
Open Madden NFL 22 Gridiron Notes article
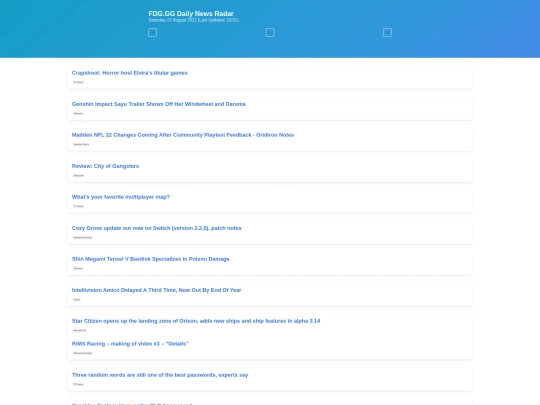coord(183,135)
